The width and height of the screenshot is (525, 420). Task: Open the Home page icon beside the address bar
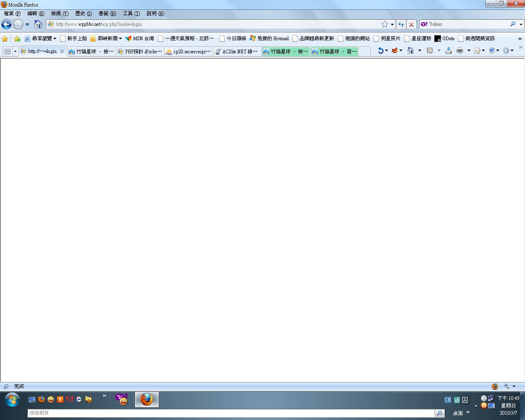pyautogui.click(x=38, y=24)
